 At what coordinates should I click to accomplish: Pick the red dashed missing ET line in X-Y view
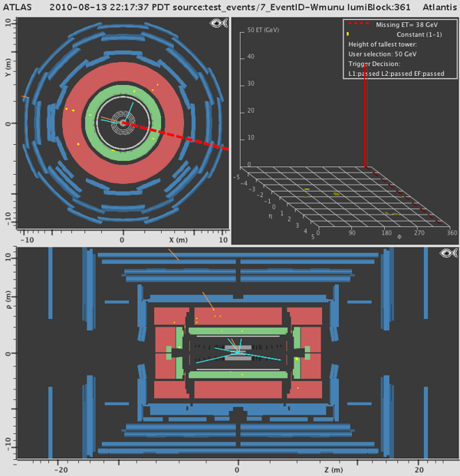pos(184,137)
